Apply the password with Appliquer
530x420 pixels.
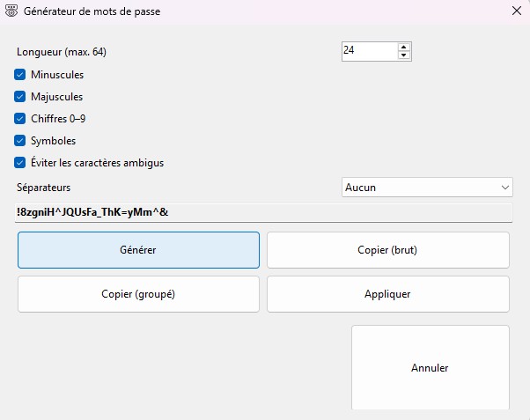point(387,294)
